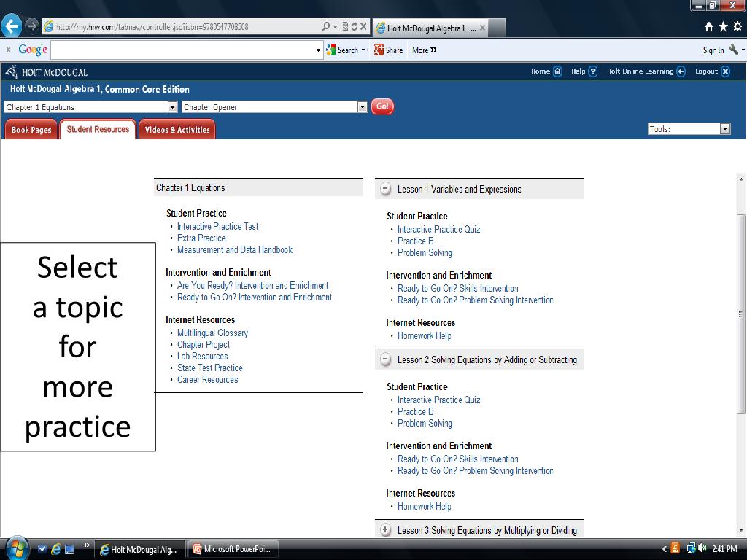Click the browser forward arrow

pyautogui.click(x=32, y=26)
